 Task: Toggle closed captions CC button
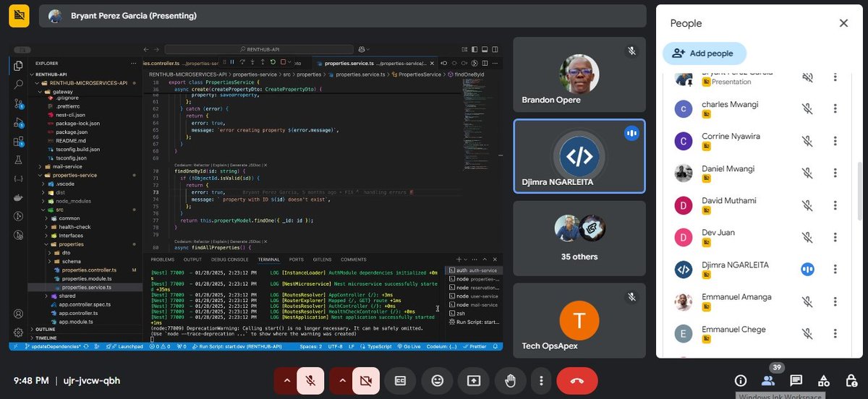pos(399,380)
